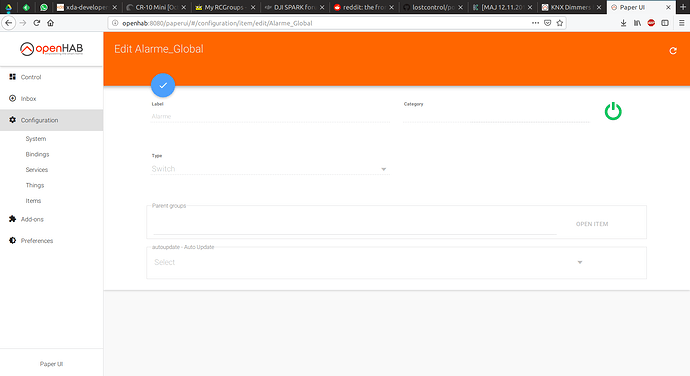Open Services under Configuration
This screenshot has height=376, width=690.
pos(37,170)
